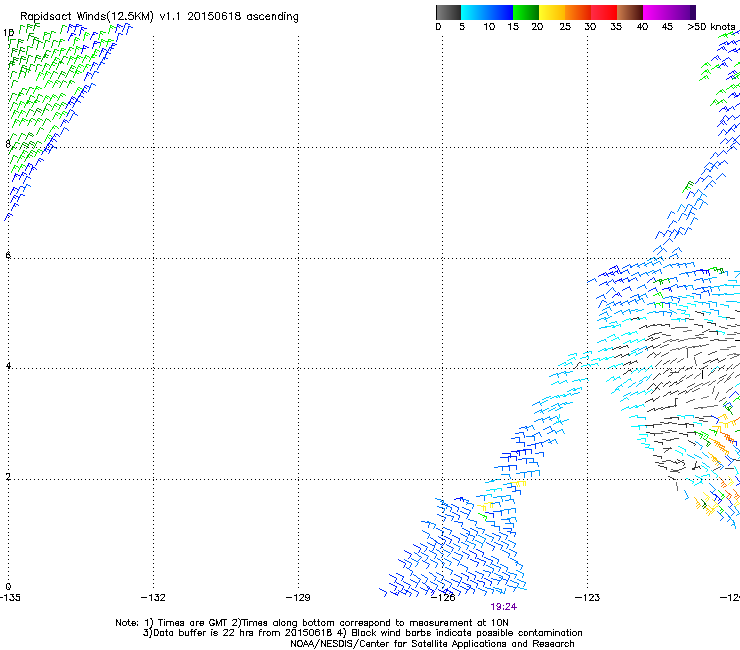Viewport: 740px width, 650px height.
Task: Click the latitude label '6'
Action: click(x=8, y=255)
